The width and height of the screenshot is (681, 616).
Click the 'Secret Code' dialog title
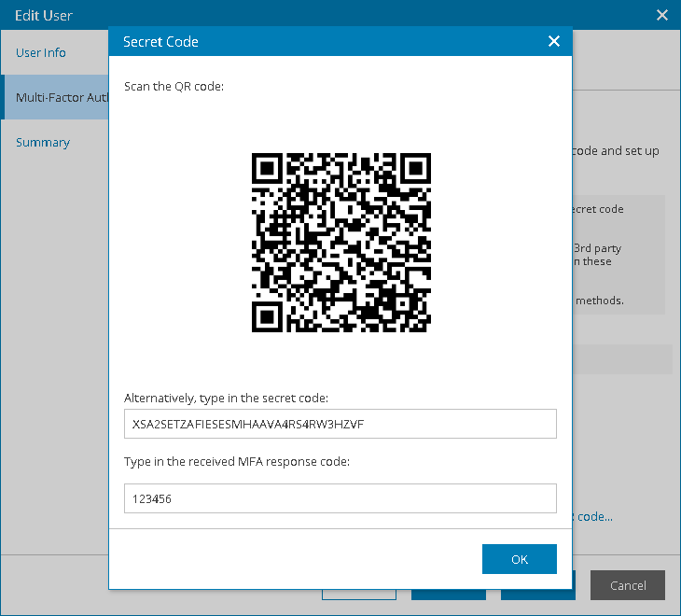160,42
